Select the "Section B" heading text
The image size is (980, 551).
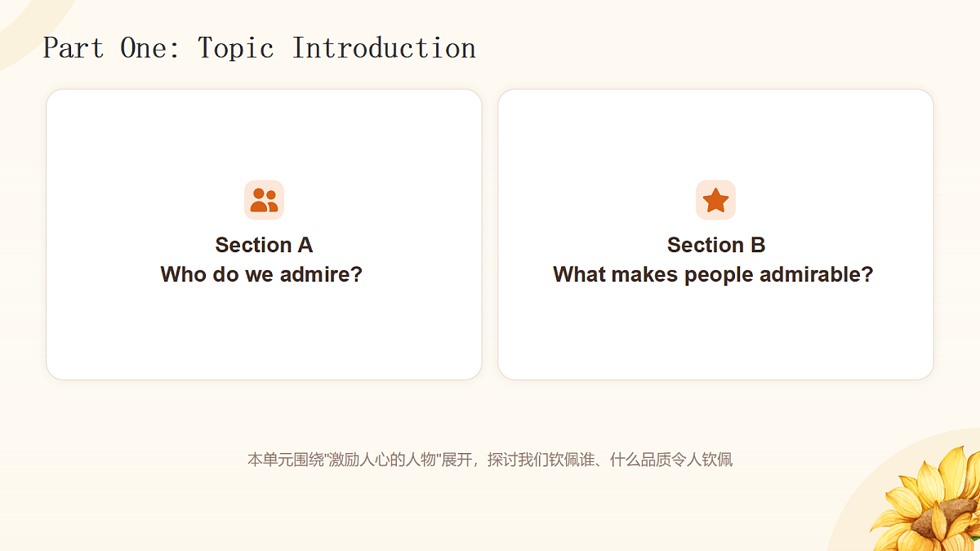(x=716, y=245)
